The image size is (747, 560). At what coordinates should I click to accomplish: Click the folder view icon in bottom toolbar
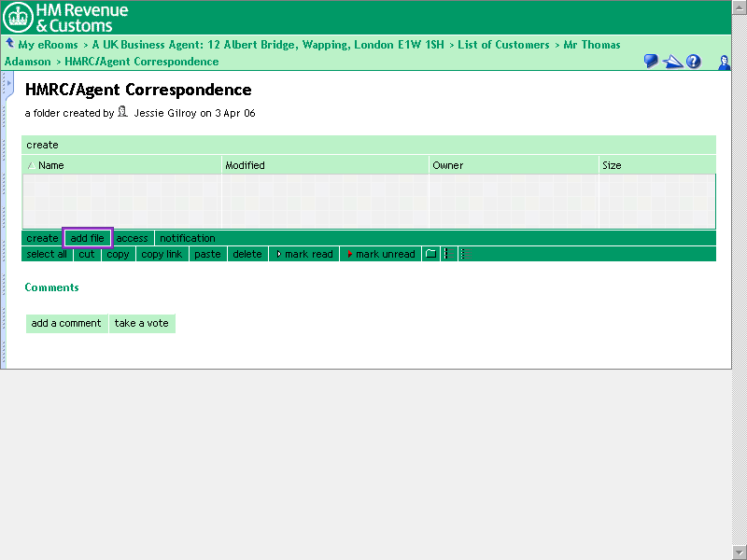[430, 254]
